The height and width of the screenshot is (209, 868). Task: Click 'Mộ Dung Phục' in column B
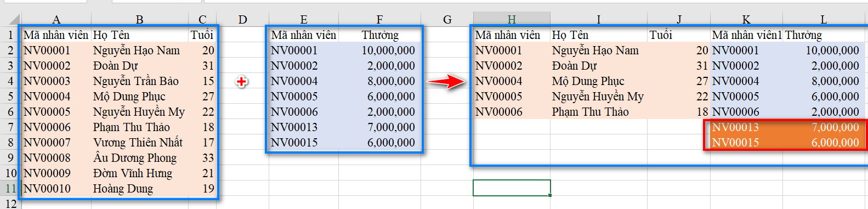coord(139,97)
